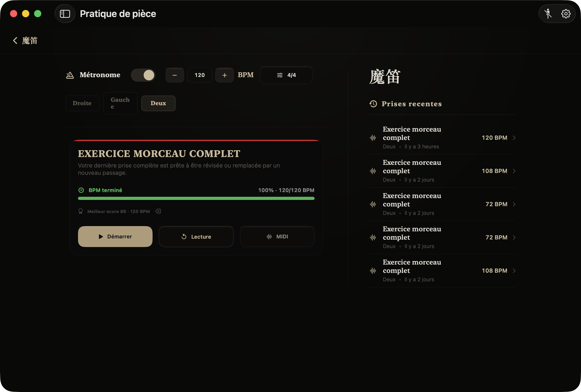Decrease the BPM with minus button
581x392 pixels.
point(175,75)
